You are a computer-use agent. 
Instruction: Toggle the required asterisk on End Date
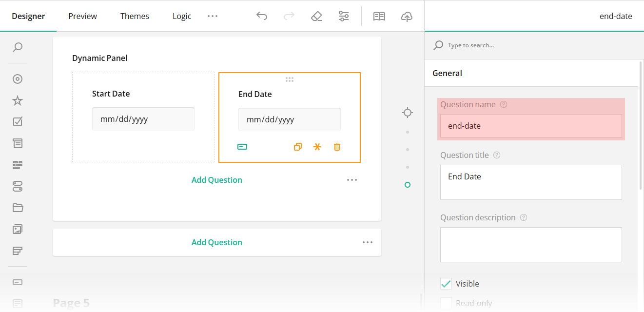coord(317,146)
